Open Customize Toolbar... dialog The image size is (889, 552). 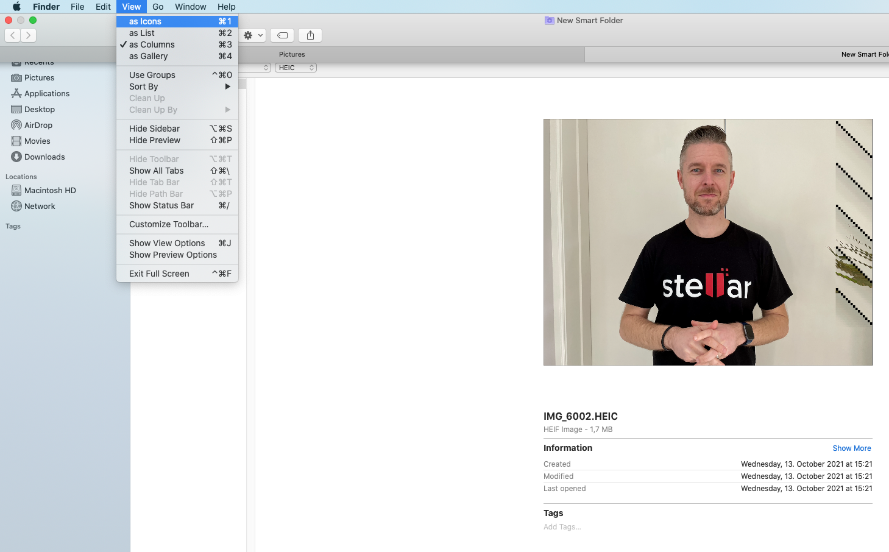tap(177, 224)
